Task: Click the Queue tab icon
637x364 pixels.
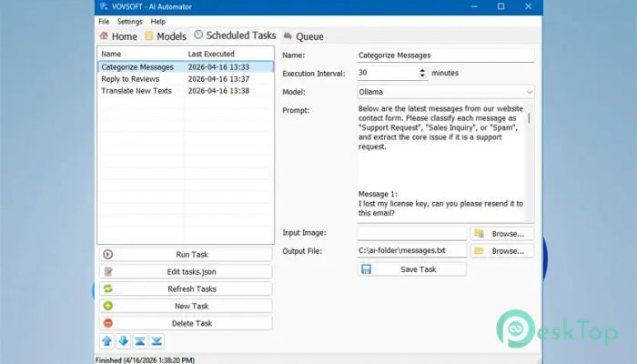Action: [288, 35]
